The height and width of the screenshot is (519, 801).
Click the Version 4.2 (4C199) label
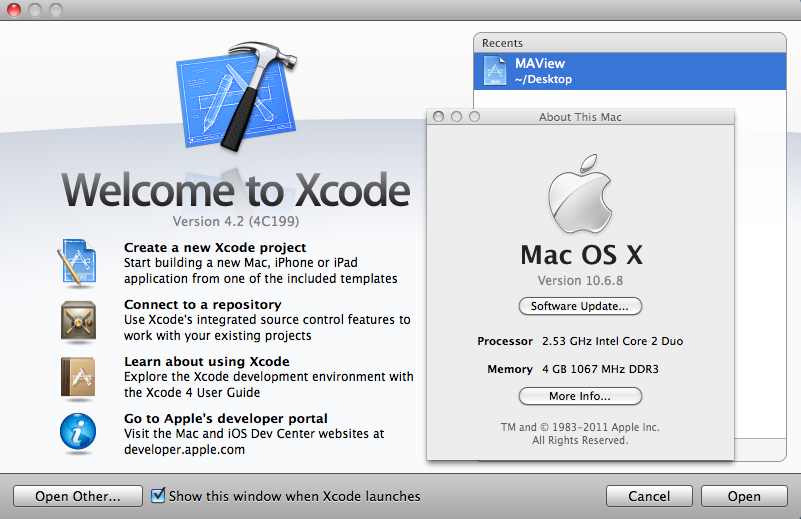235,221
